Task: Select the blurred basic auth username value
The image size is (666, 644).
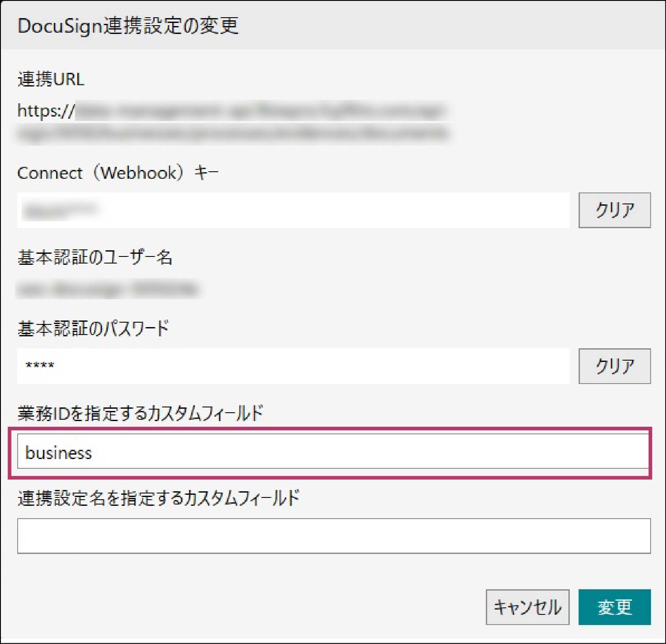Action: tap(107, 290)
